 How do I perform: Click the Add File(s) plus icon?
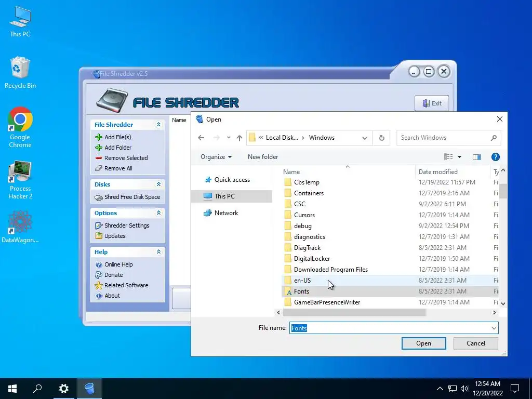99,137
